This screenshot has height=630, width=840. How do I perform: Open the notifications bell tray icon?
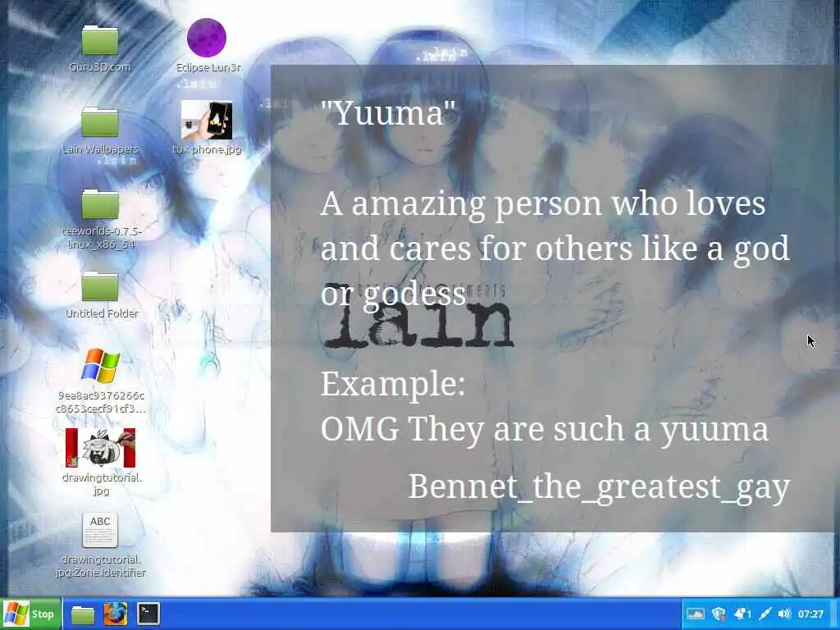(742, 614)
